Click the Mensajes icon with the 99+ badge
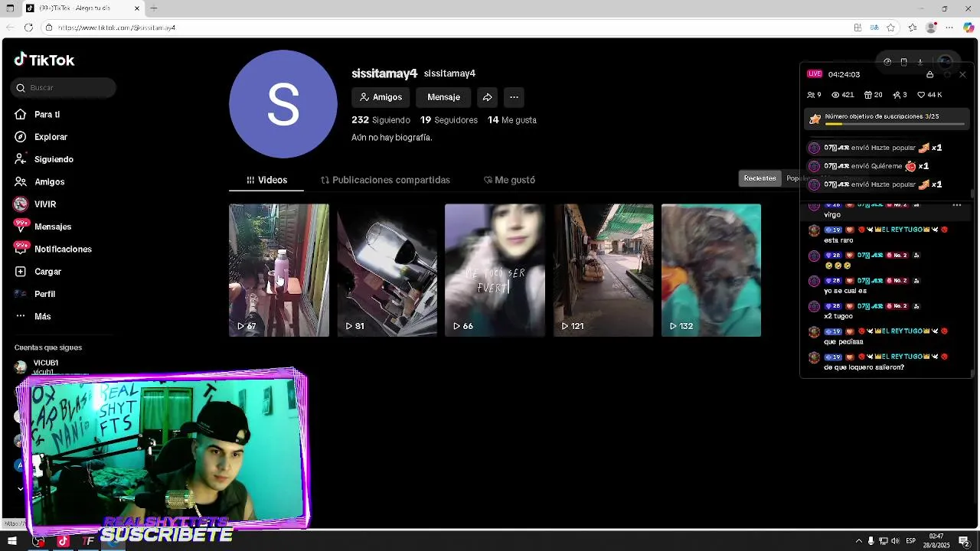Screen dimensions: 980x551 click(x=21, y=226)
